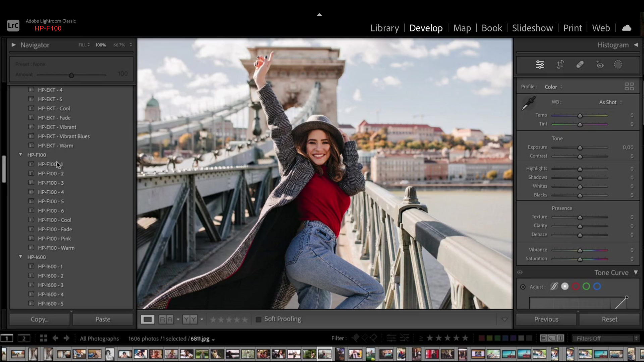The height and width of the screenshot is (362, 644).
Task: Select the Crop overlay tool
Action: pos(560,65)
